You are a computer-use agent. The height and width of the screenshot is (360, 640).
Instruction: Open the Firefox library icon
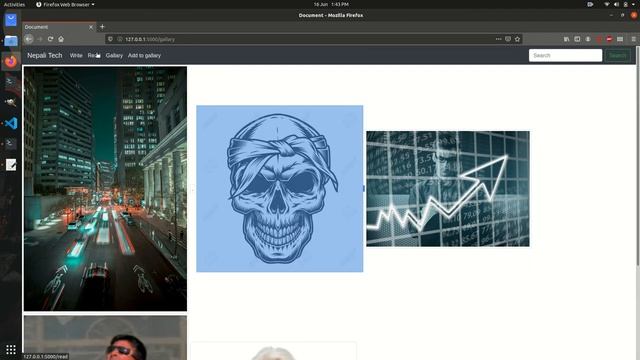tap(567, 39)
